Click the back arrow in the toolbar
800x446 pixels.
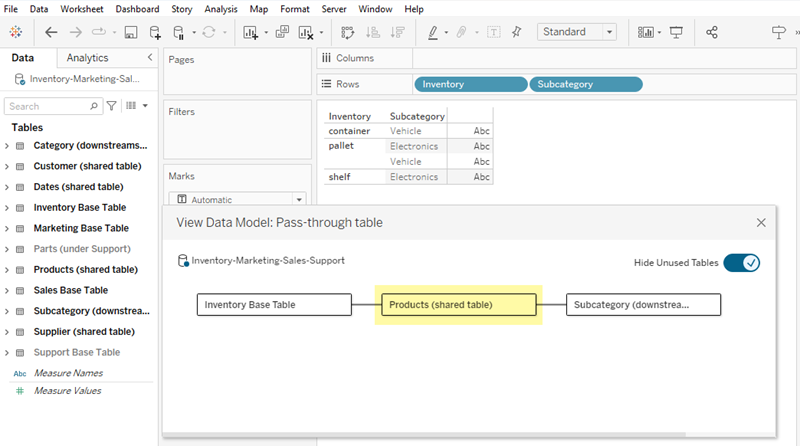click(x=51, y=32)
